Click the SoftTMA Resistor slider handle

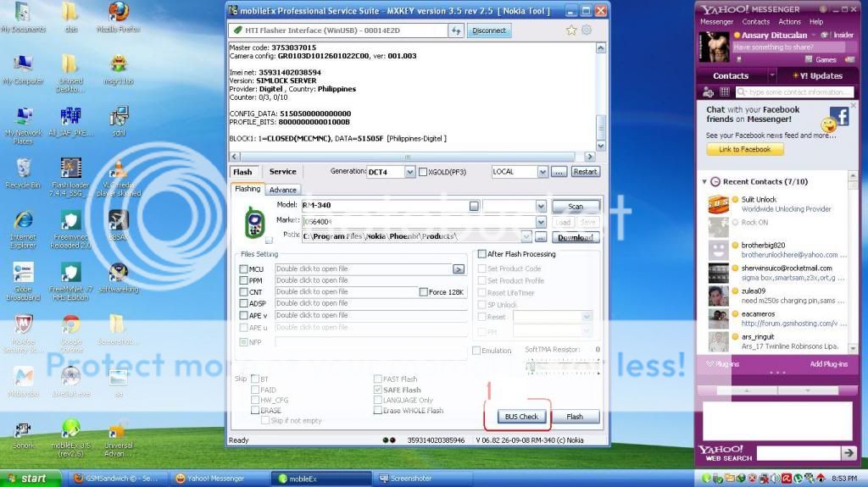click(531, 367)
